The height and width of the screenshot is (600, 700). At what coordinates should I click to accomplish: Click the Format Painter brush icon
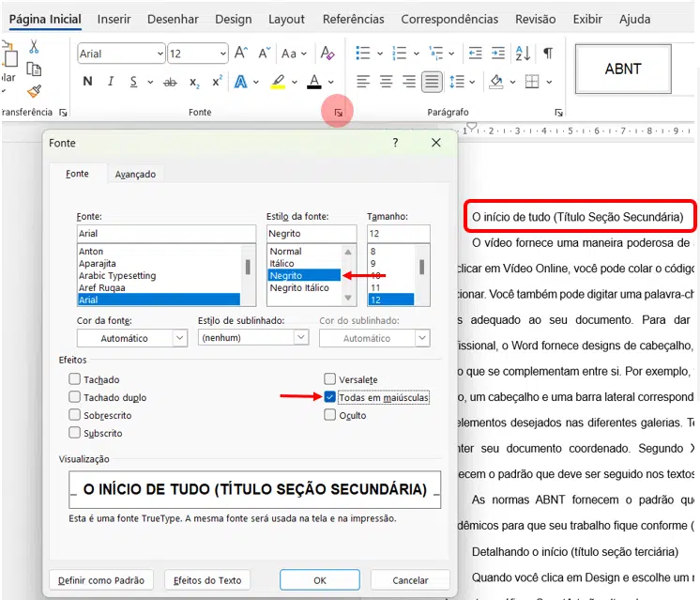point(34,91)
